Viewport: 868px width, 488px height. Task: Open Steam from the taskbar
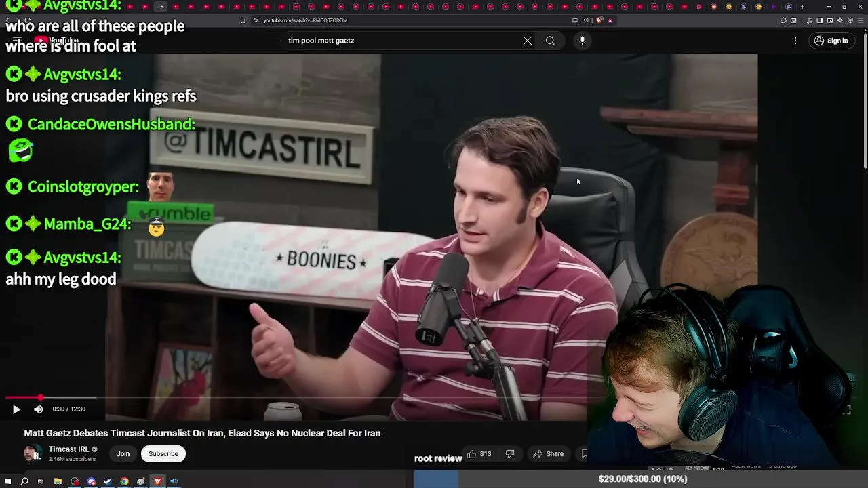[x=107, y=481]
